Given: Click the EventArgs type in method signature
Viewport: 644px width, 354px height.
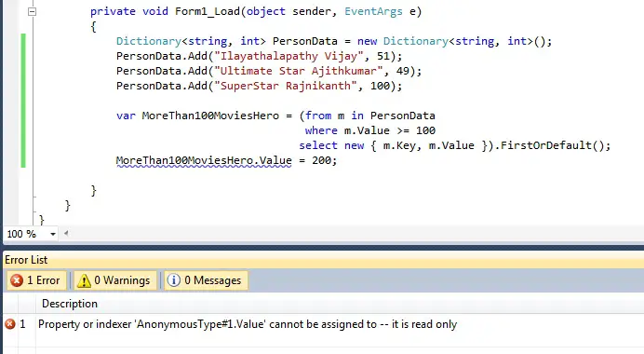Looking at the screenshot, I should pos(373,11).
